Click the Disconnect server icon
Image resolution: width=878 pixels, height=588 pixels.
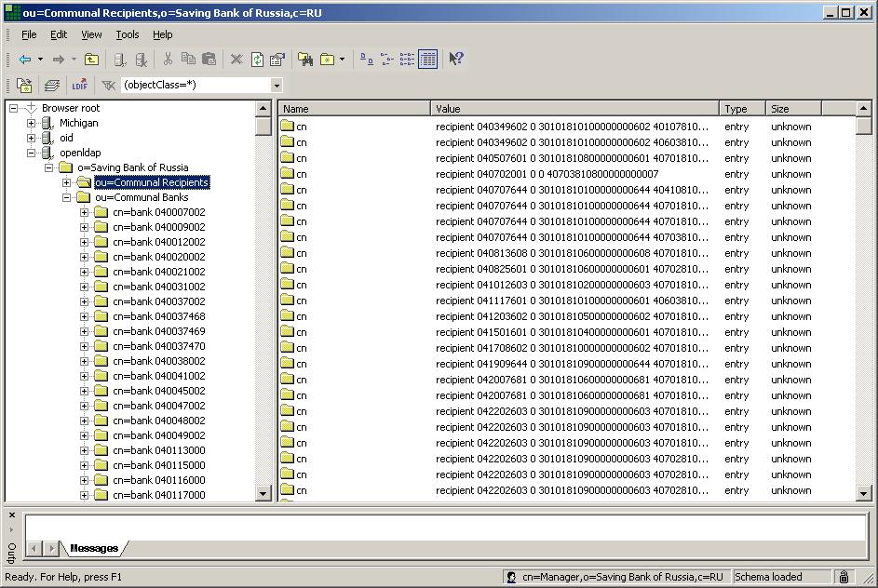click(x=142, y=60)
